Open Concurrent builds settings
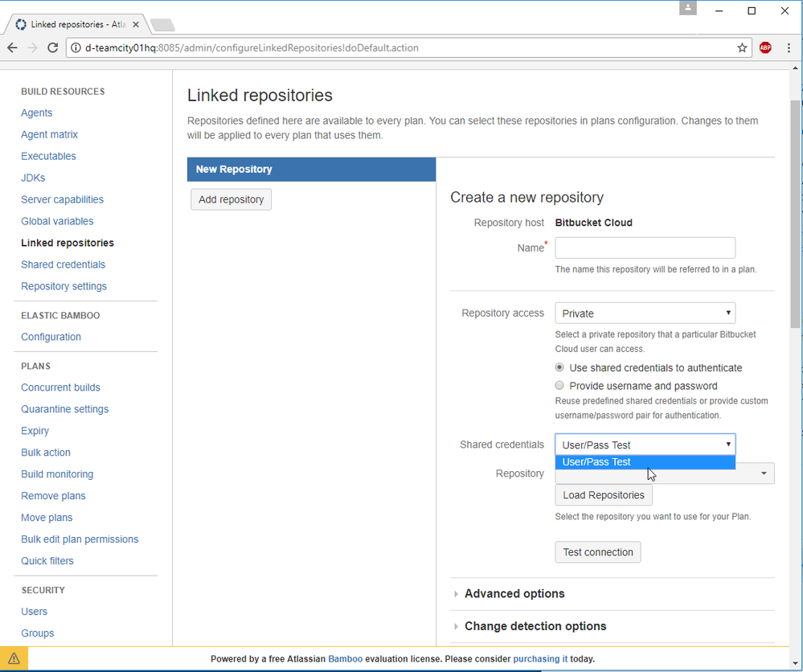803x672 pixels. (60, 387)
